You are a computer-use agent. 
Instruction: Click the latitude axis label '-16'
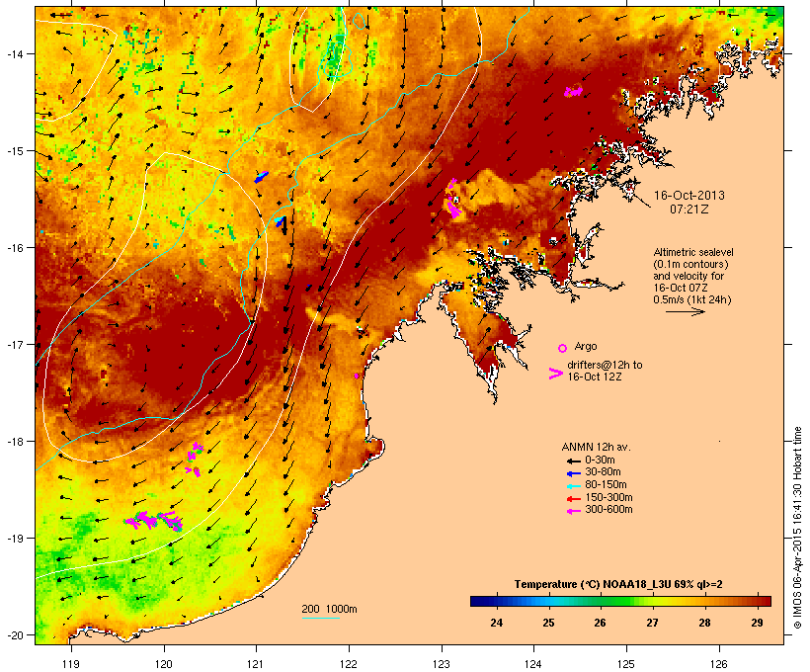pyautogui.click(x=14, y=248)
